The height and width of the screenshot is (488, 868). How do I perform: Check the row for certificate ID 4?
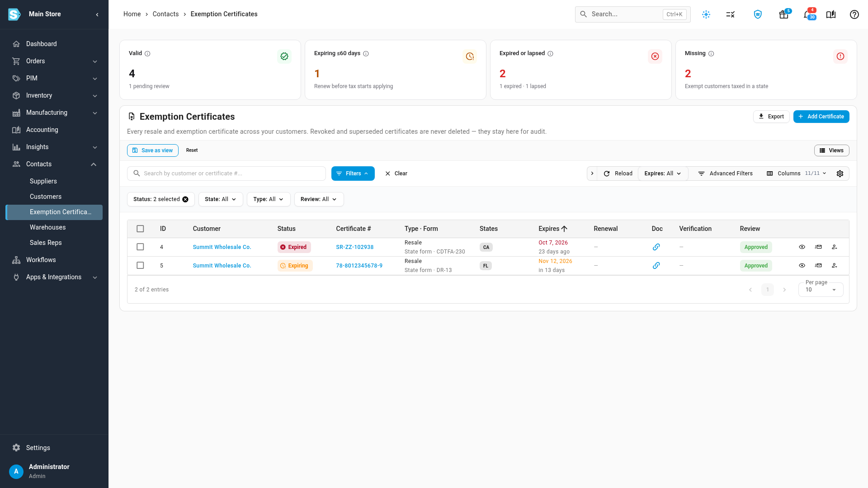140,247
